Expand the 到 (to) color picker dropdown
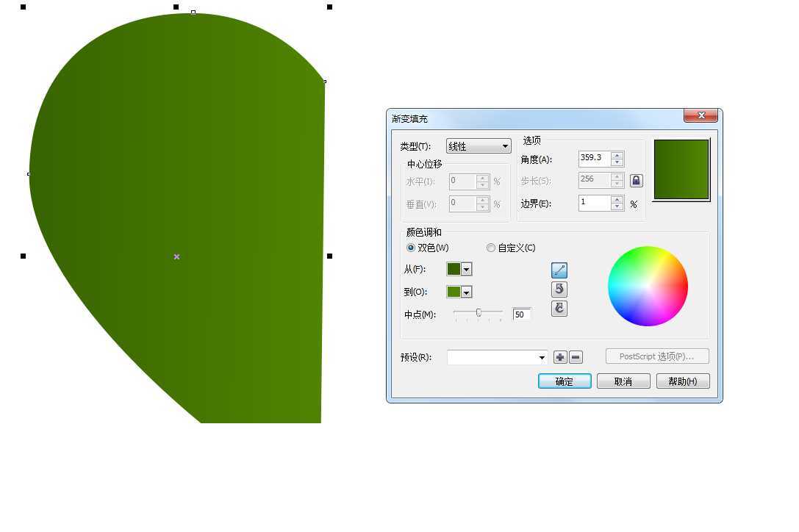This screenshot has height=532, width=799. 466,292
